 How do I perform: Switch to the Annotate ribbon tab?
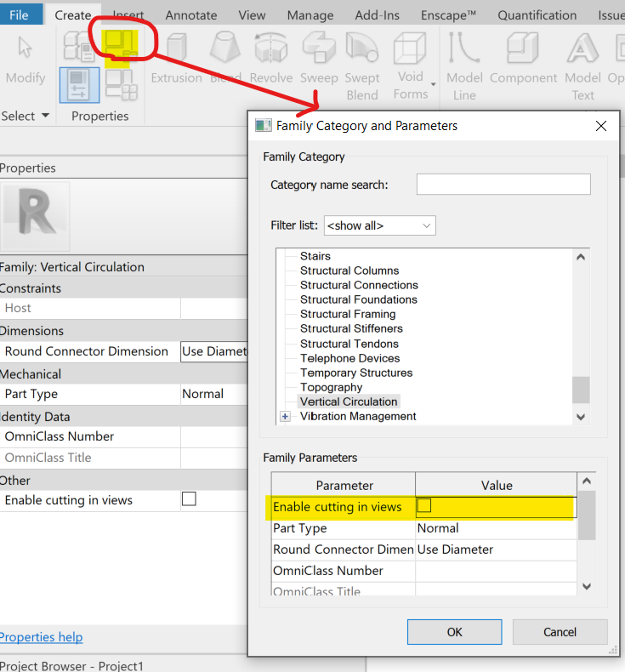[191, 15]
